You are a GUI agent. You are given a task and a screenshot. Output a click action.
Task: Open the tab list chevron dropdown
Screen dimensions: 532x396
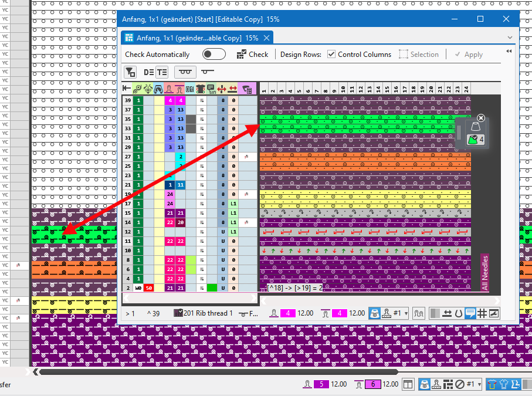click(509, 38)
